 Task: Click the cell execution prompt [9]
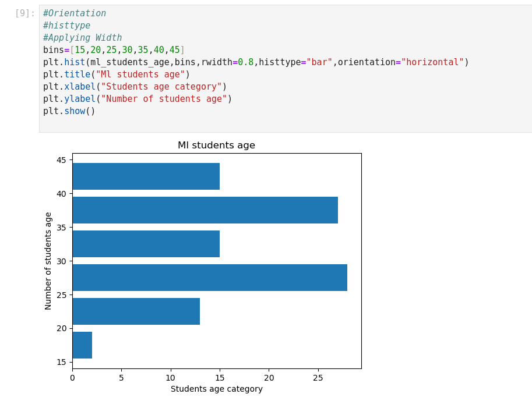click(25, 13)
